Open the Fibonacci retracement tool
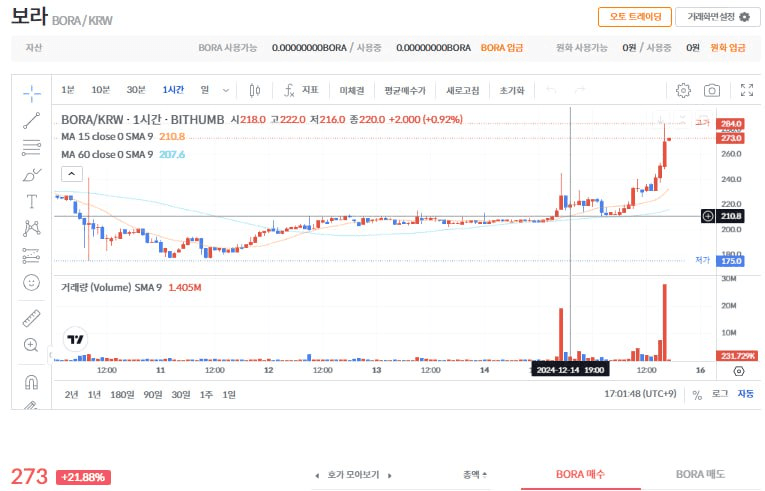This screenshot has height=491, width=765. pyautogui.click(x=32, y=147)
